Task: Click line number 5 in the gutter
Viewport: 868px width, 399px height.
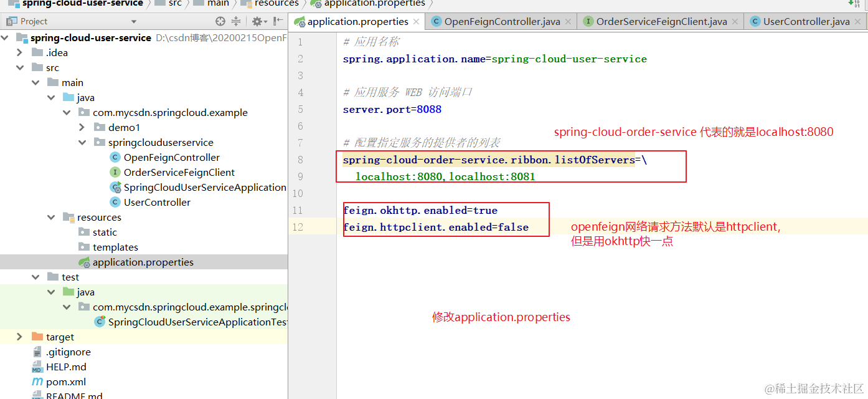Action: point(300,109)
